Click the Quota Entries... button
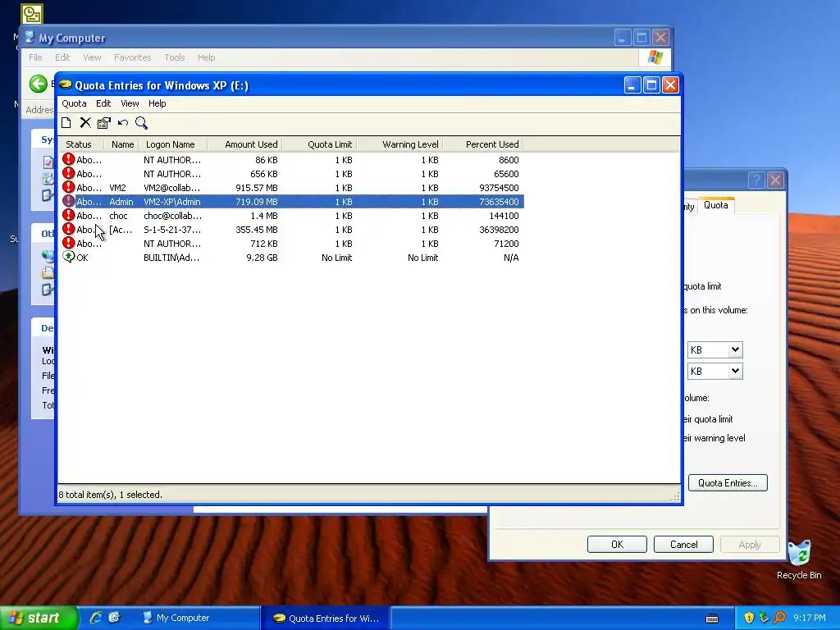 [728, 482]
